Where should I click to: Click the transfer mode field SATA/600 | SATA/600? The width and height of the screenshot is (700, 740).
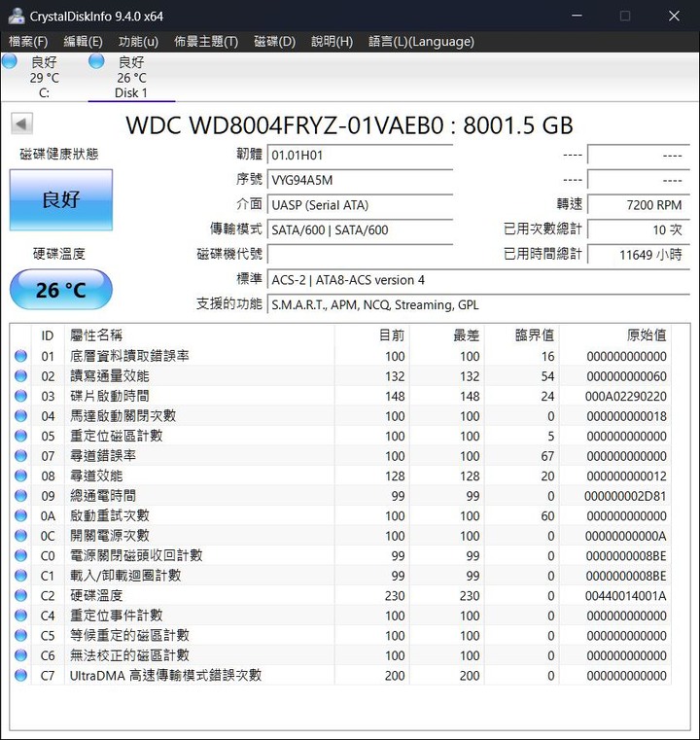tap(360, 229)
